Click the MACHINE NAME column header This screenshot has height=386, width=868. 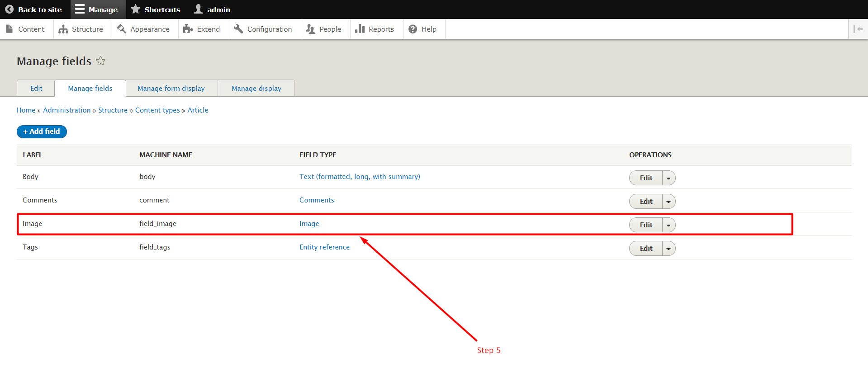[166, 155]
